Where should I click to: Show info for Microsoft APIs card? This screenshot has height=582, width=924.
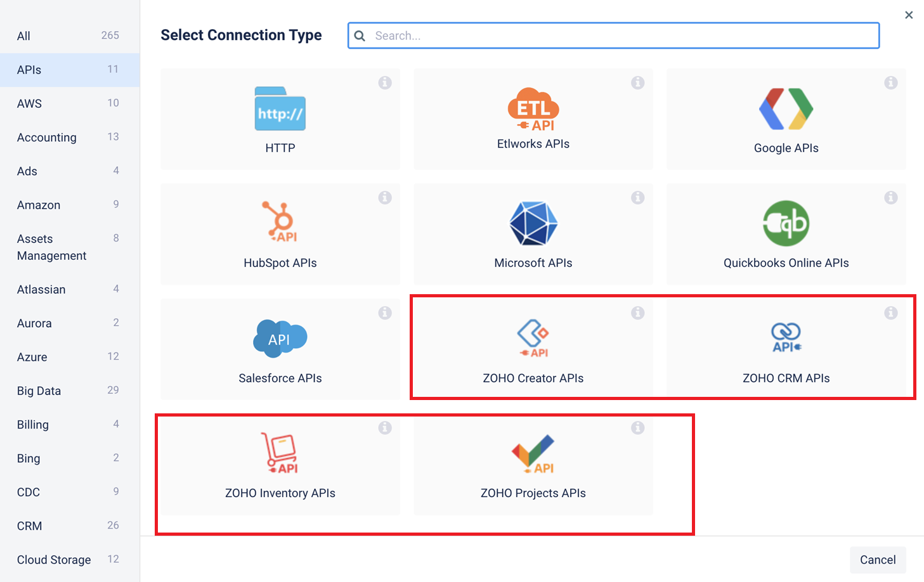click(x=638, y=198)
